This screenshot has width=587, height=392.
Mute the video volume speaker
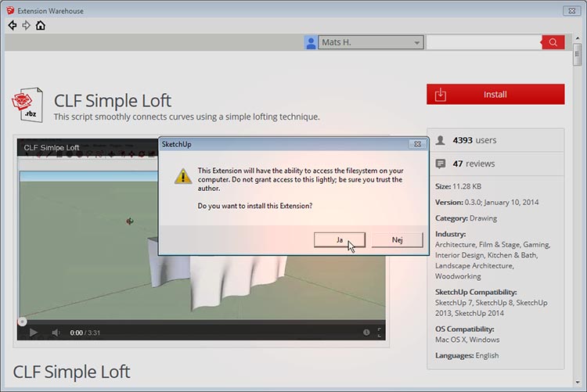tap(56, 333)
